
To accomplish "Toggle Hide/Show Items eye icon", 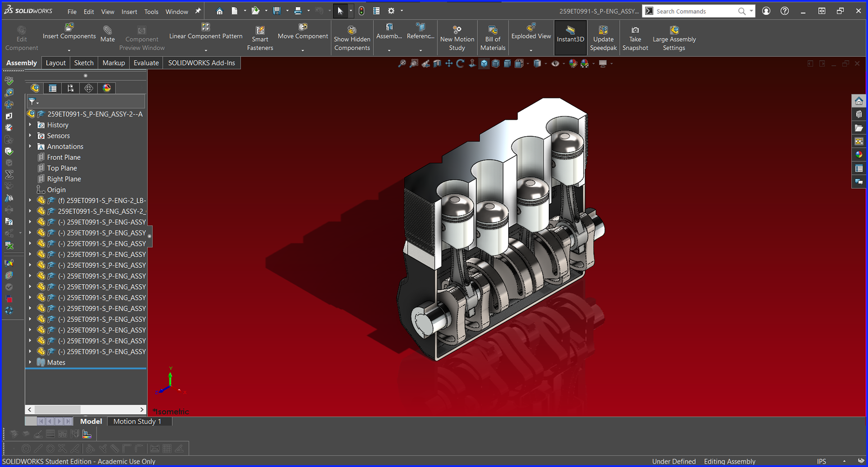I will 555,64.
